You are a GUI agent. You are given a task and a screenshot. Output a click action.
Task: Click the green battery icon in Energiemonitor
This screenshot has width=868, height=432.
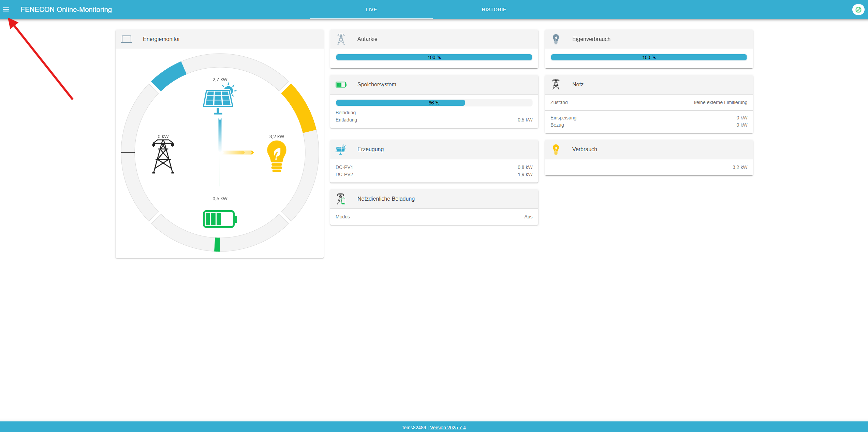tap(220, 219)
